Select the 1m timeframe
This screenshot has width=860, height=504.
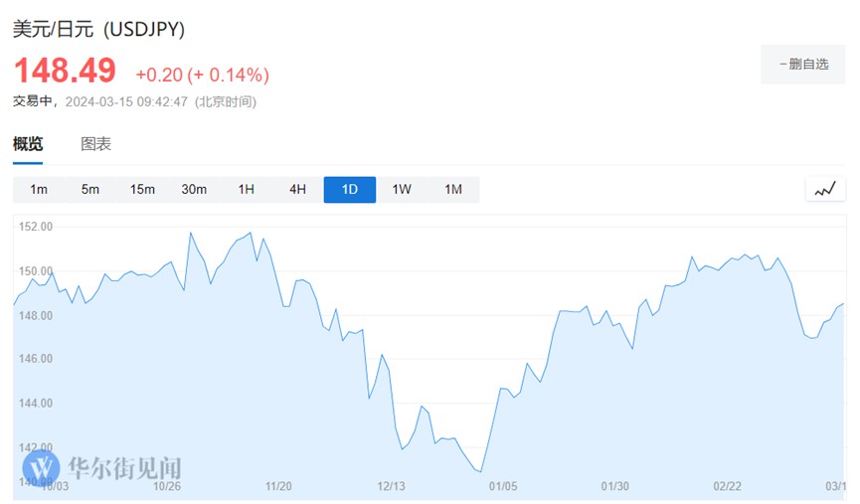coord(39,190)
